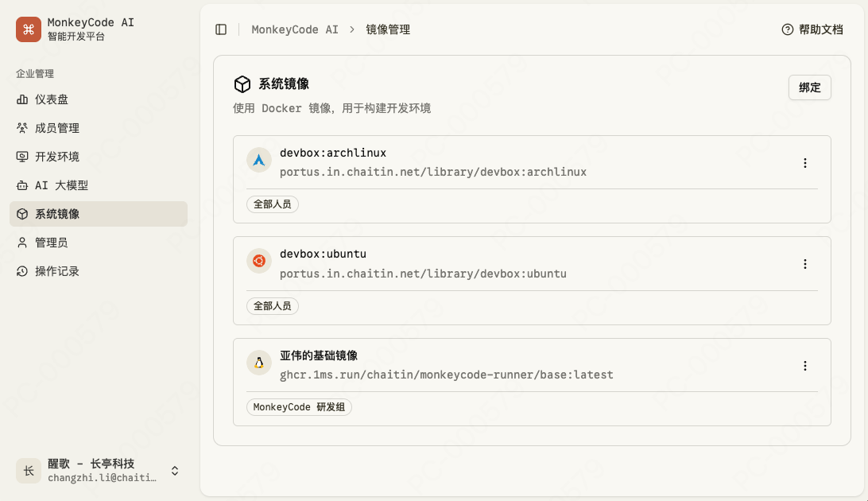Go to 成员管理 page
This screenshot has width=868, height=501.
[57, 128]
